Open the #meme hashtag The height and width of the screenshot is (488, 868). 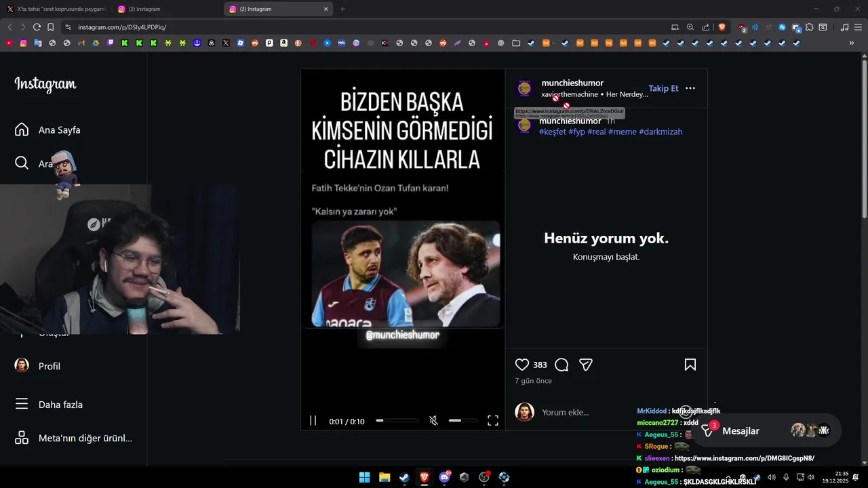pos(623,131)
